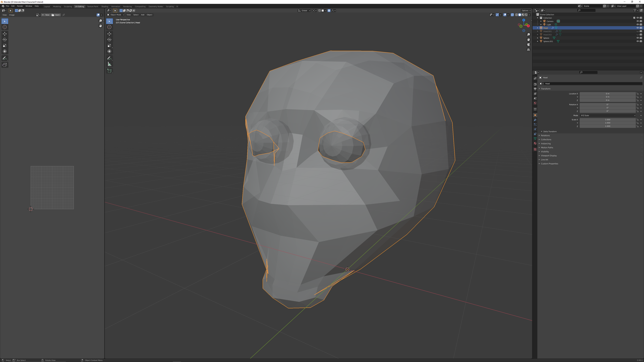This screenshot has height=362, width=644.
Task: Open the viewport Options dropdown
Action: coord(526,11)
